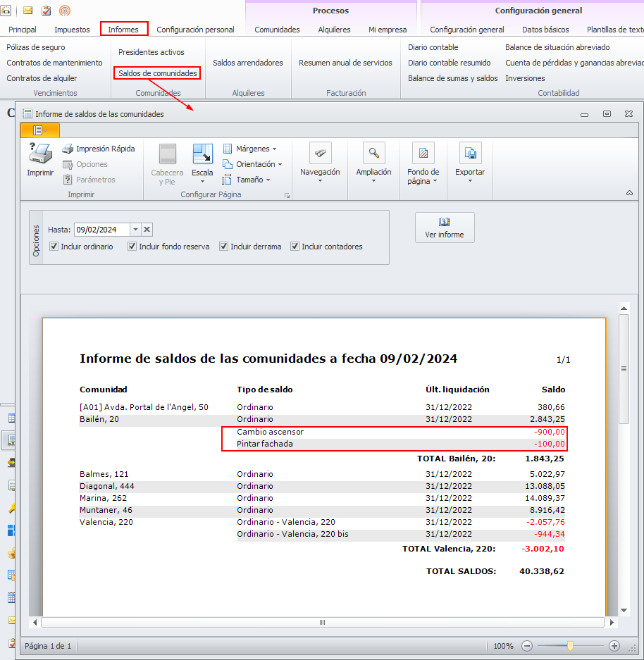Click the zoom in plus icon

[614, 646]
